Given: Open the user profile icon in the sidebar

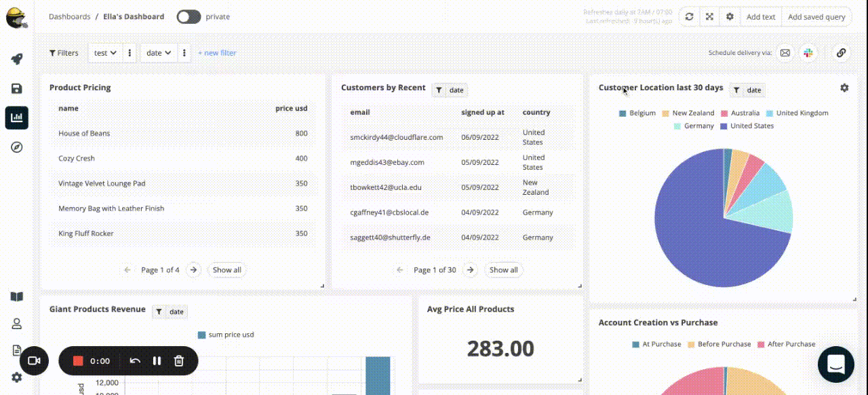Looking at the screenshot, I should pyautogui.click(x=17, y=324).
